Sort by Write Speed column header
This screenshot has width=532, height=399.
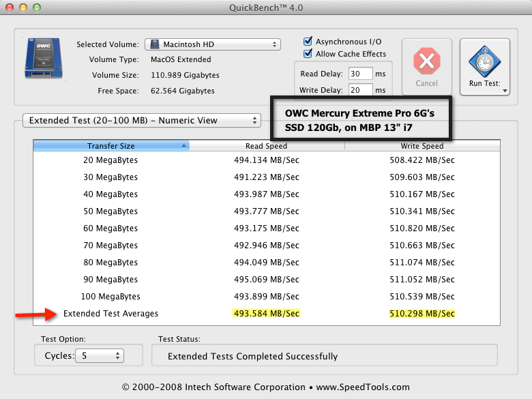click(x=422, y=146)
